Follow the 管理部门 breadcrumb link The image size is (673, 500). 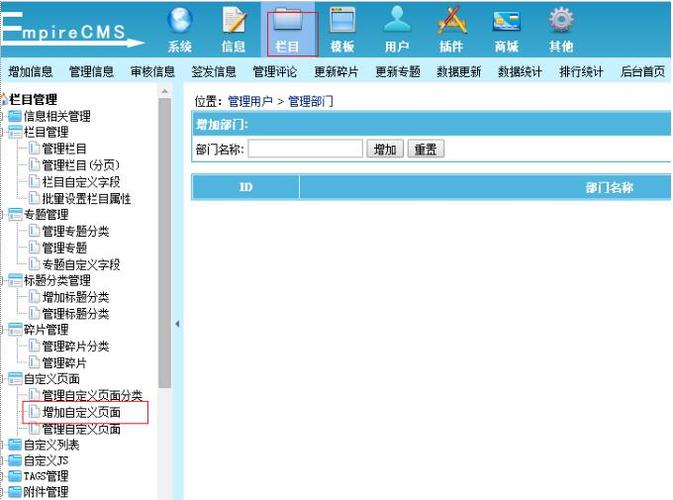coord(310,101)
